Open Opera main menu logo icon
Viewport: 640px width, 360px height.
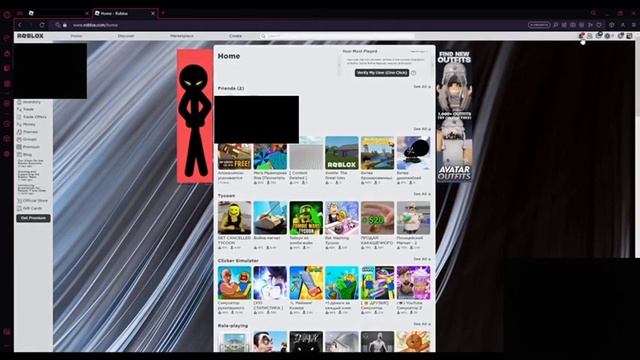pyautogui.click(x=7, y=15)
